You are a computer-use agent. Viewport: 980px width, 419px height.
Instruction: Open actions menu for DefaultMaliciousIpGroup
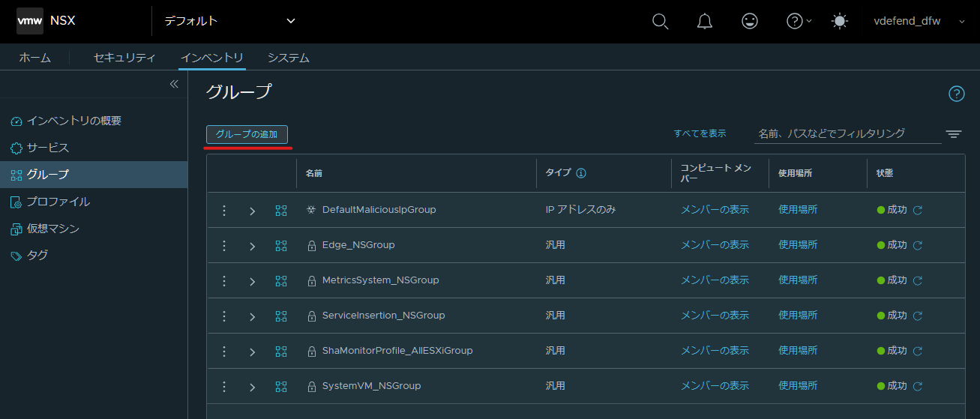223,211
